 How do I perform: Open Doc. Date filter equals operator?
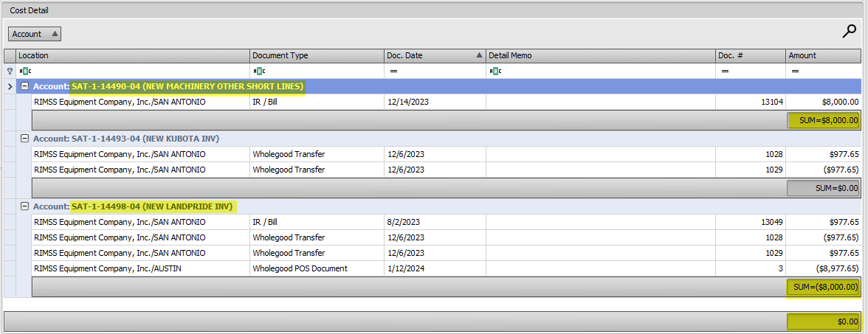coord(393,71)
